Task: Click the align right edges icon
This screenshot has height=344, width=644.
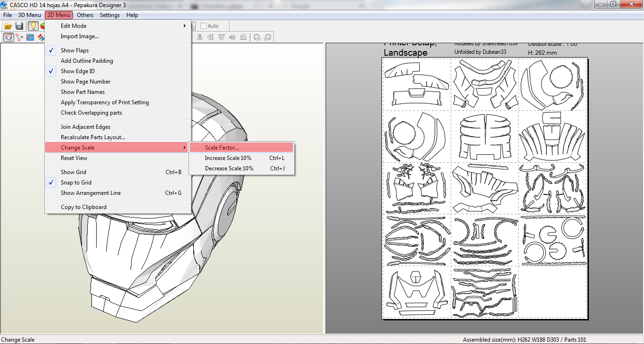Action: 211,37
